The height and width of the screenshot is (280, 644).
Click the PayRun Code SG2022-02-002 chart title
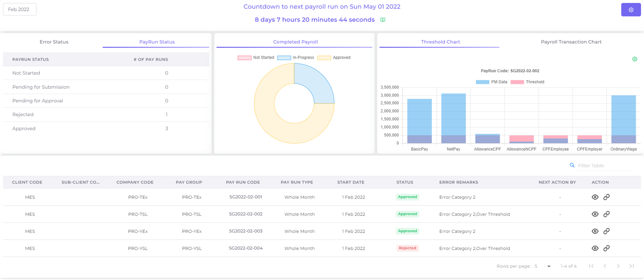[x=510, y=71]
